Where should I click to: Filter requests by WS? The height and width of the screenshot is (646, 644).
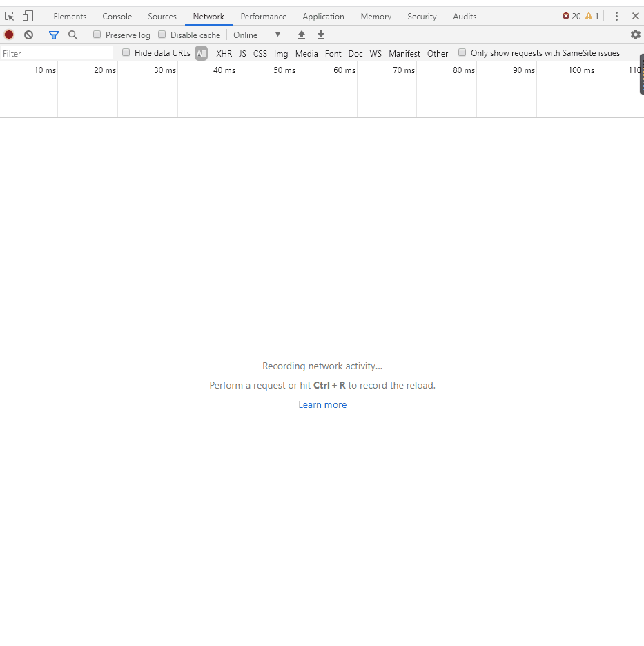(x=375, y=54)
